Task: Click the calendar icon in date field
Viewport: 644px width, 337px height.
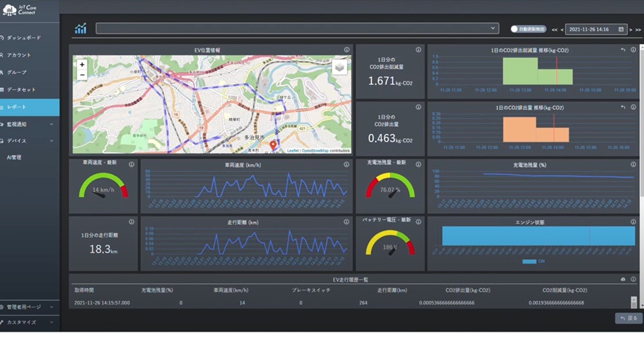Action: click(x=620, y=30)
